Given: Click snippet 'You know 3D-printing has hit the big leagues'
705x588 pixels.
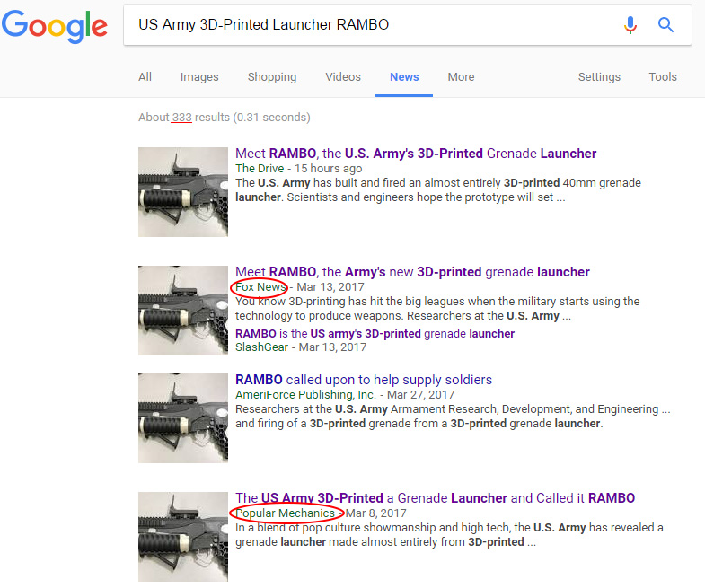Looking at the screenshot, I should coord(437,309).
